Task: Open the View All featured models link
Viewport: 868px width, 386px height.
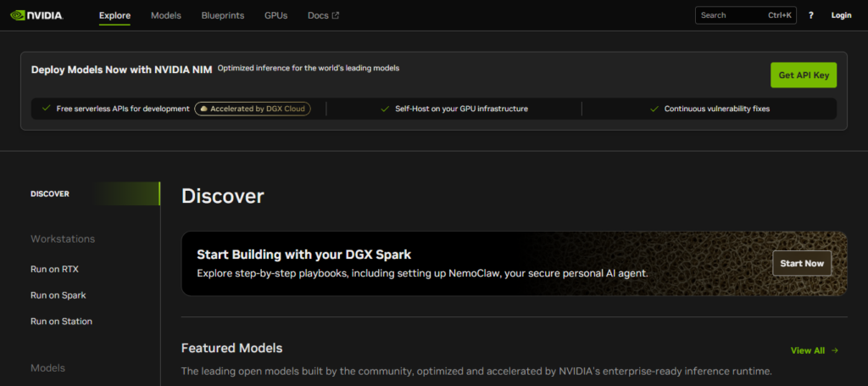Action: (x=815, y=350)
